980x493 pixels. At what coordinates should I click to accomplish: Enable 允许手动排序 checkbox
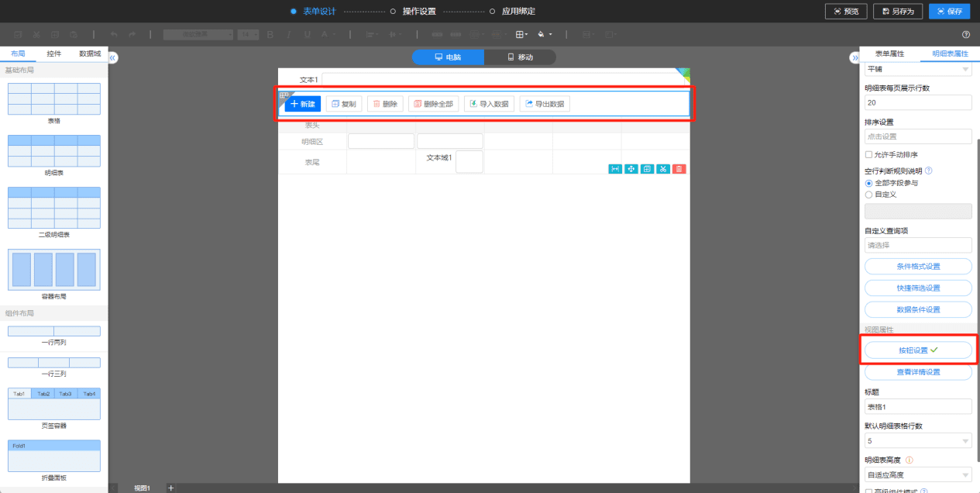point(868,154)
